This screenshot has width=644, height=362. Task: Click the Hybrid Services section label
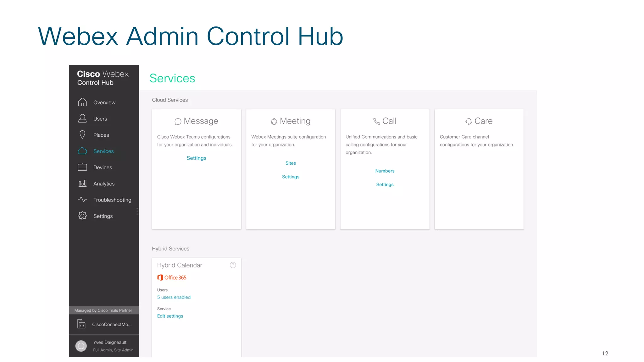click(171, 249)
